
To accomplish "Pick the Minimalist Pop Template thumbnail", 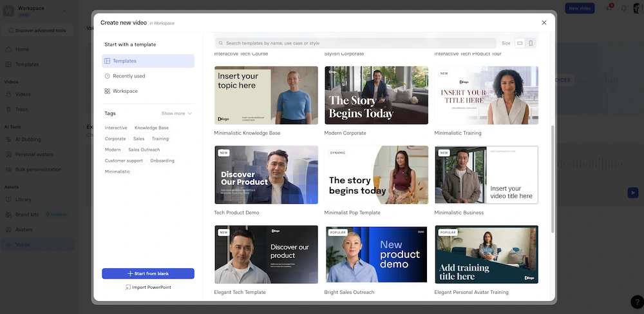I will 376,175.
